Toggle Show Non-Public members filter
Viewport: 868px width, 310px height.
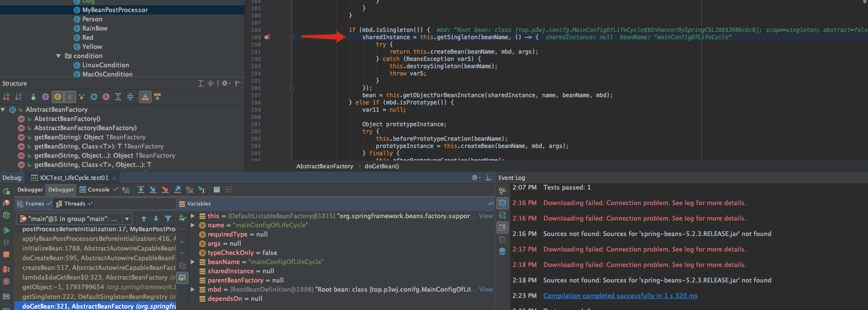click(70, 97)
